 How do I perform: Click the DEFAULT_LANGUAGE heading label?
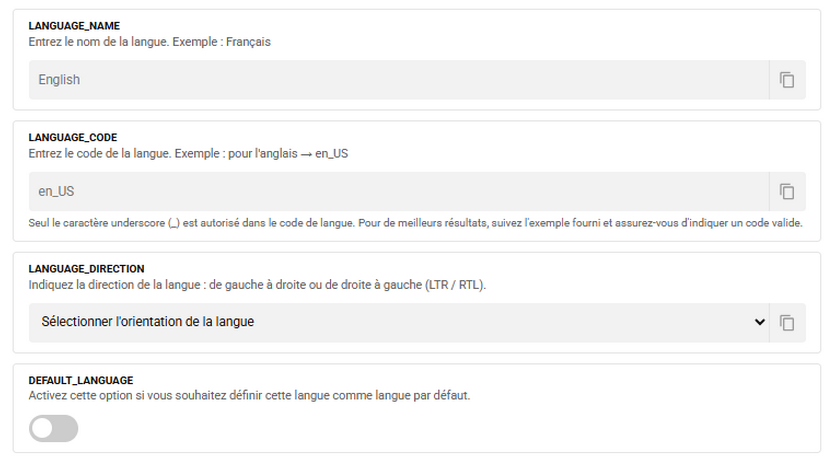[81, 380]
